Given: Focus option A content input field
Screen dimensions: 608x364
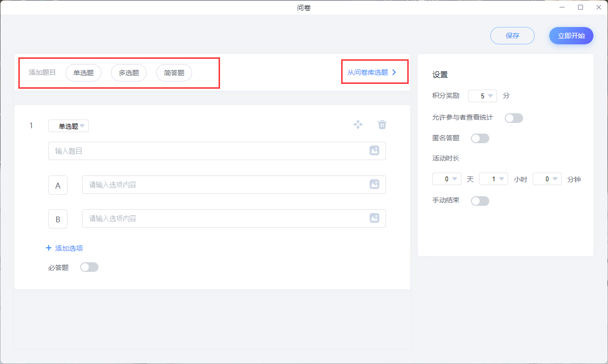Looking at the screenshot, I should (x=234, y=185).
